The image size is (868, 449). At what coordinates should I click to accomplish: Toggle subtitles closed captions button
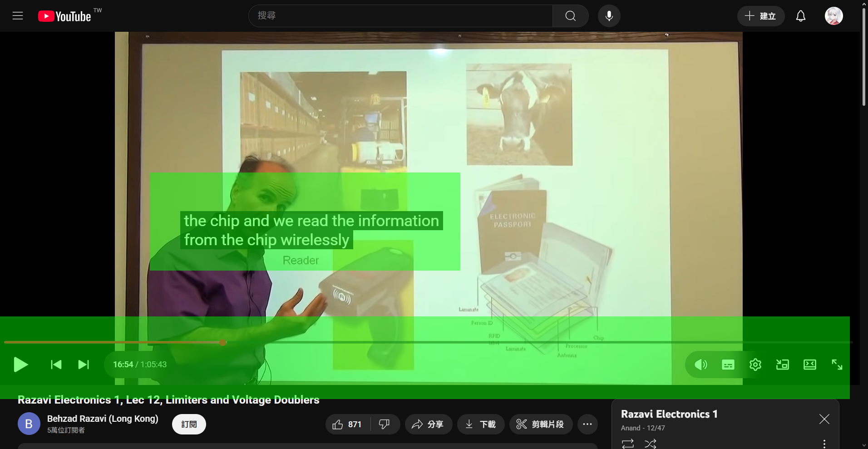(x=728, y=365)
